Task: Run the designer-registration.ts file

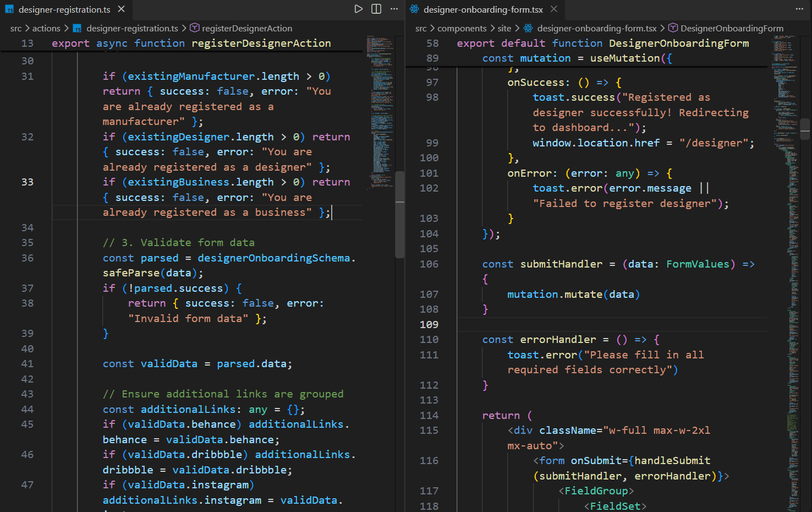Action: tap(358, 9)
